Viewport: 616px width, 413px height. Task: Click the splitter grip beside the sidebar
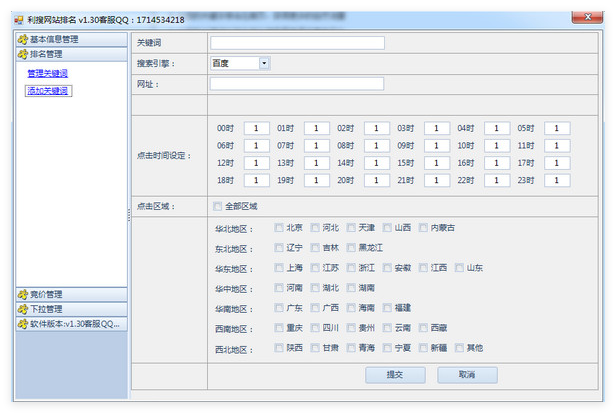coord(129,215)
